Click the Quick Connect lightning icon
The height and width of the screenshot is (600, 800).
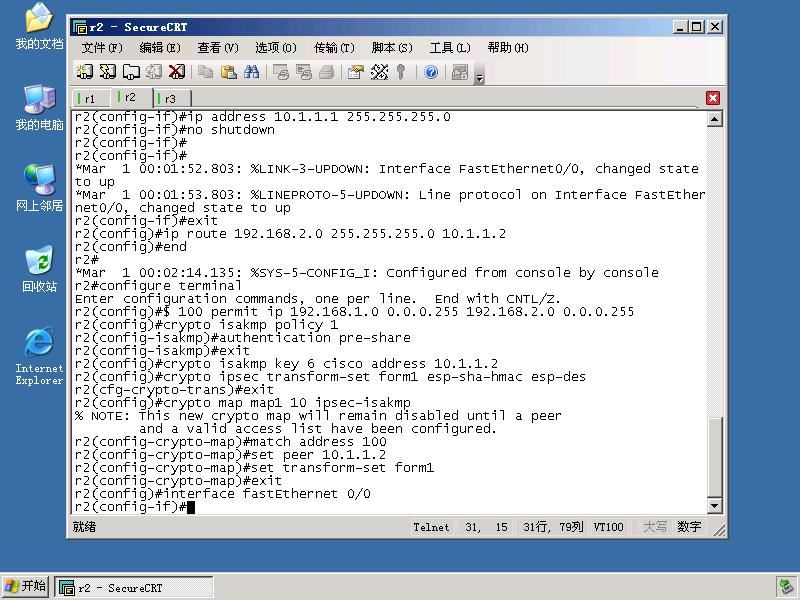click(x=108, y=72)
